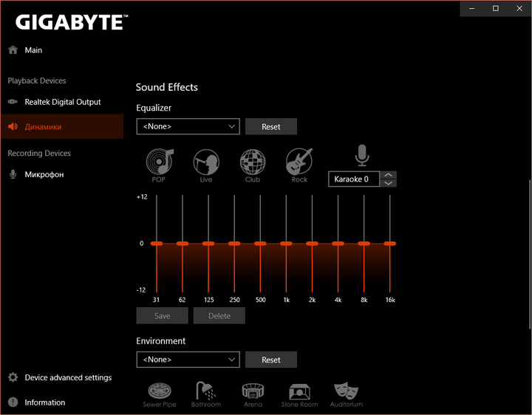Screen dimensions: 532x415
Task: Open the Information page
Action: [45, 402]
